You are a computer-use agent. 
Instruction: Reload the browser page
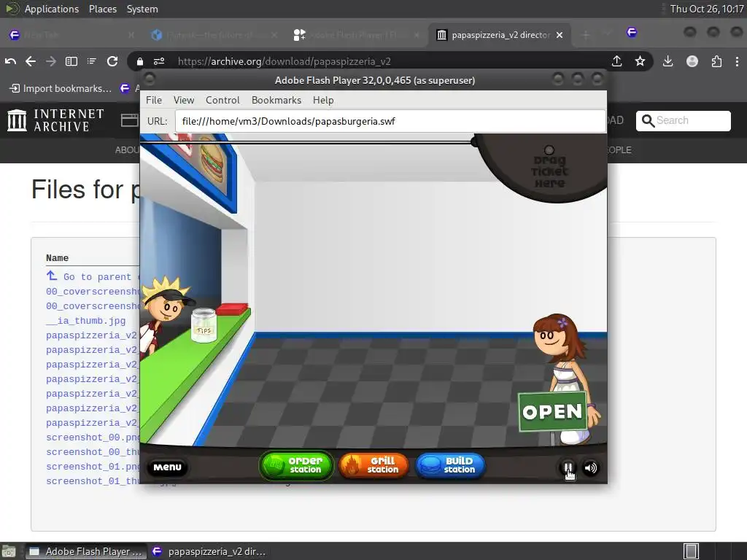click(112, 61)
